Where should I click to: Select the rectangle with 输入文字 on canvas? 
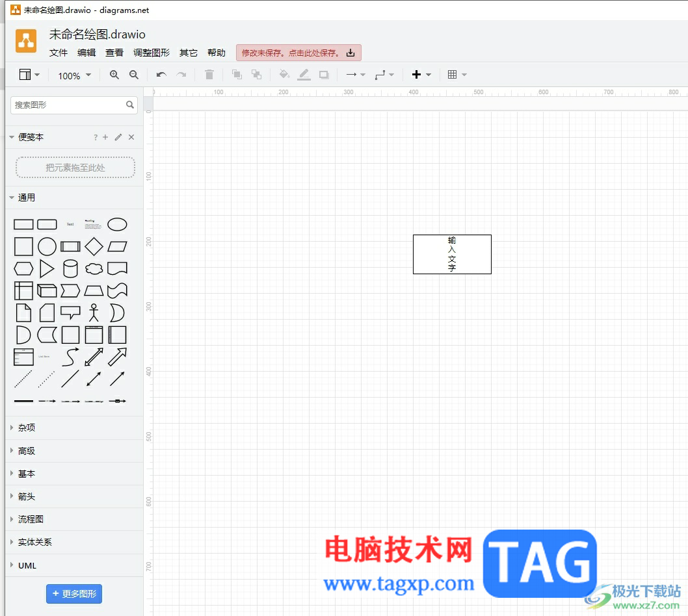pos(452,254)
